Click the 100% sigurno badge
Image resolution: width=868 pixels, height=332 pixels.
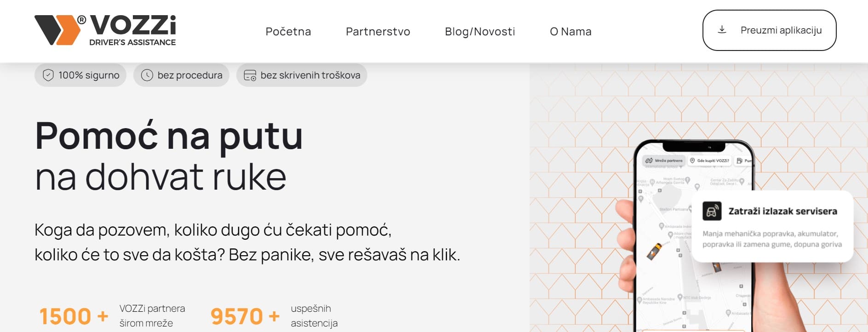pyautogui.click(x=80, y=75)
